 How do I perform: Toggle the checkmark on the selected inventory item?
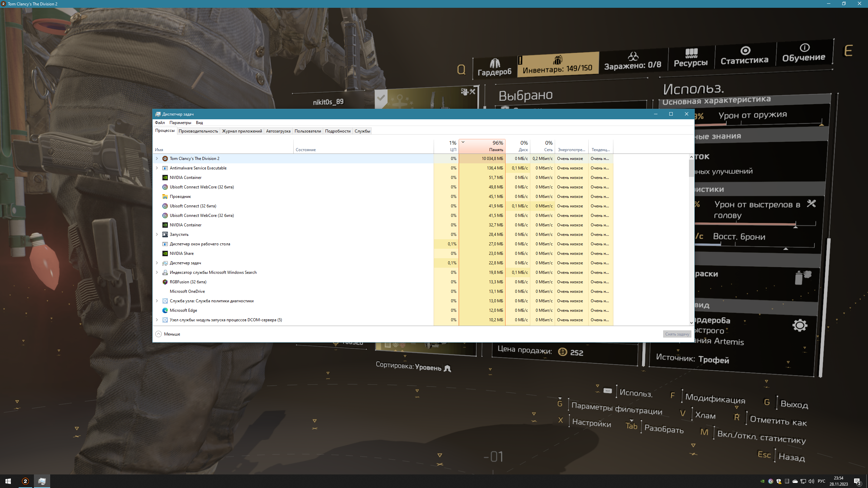click(x=381, y=98)
